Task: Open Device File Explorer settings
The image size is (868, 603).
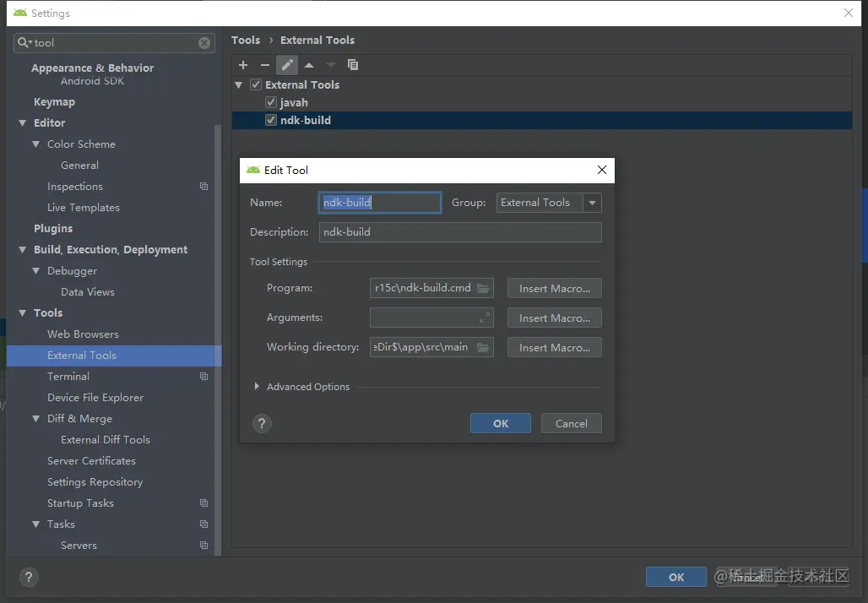Action: 95,398
